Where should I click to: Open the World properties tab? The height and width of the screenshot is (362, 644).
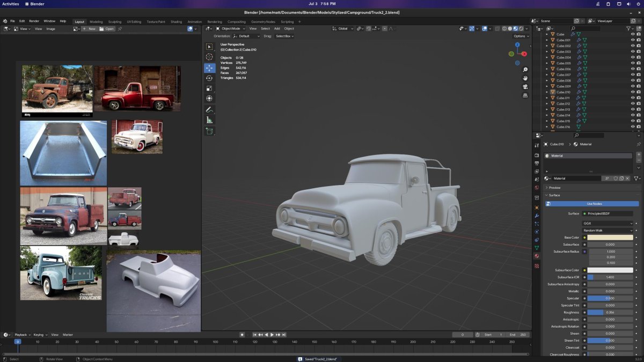coord(537,188)
